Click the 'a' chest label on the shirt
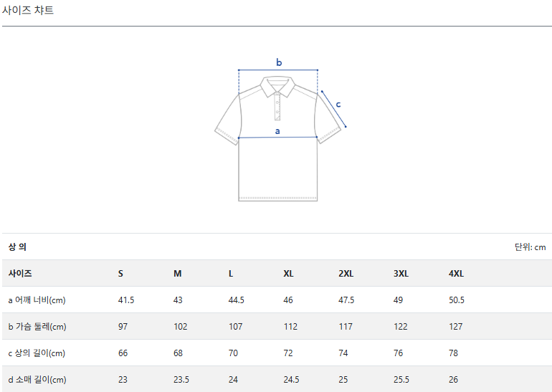552x392 pixels. pyautogui.click(x=277, y=131)
